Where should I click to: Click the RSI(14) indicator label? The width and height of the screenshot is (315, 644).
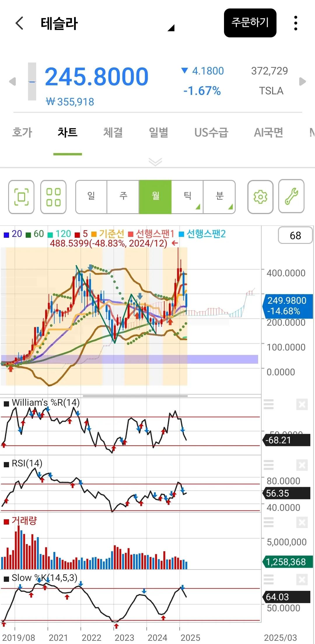pyautogui.click(x=23, y=464)
